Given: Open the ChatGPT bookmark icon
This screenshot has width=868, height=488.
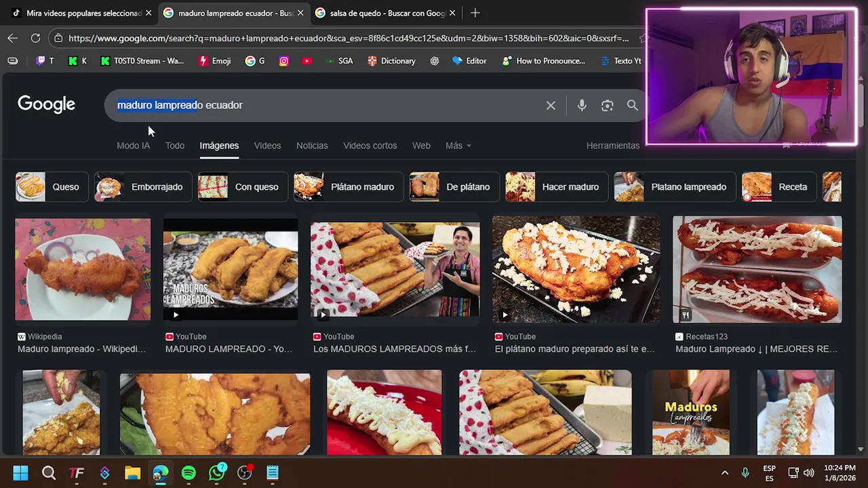Looking at the screenshot, I should pyautogui.click(x=435, y=60).
